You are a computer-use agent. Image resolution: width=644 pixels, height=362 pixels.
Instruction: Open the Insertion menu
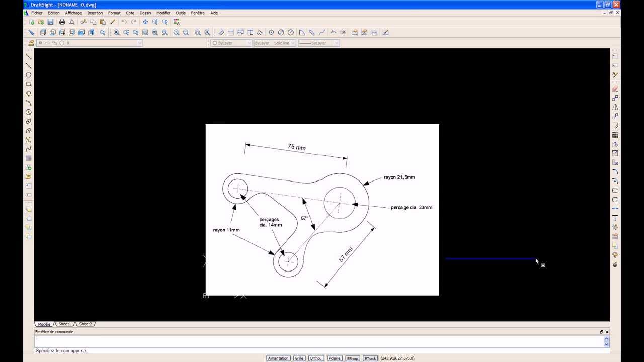pos(95,13)
